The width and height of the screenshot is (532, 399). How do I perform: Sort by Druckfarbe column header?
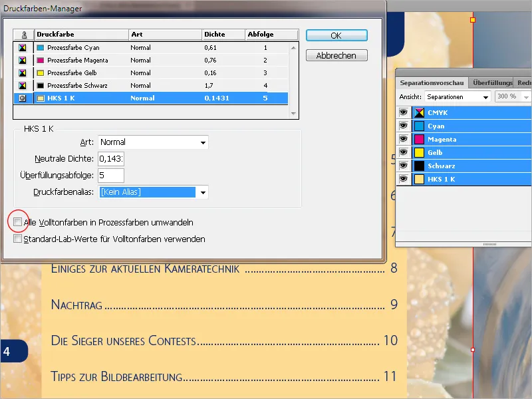tap(81, 35)
